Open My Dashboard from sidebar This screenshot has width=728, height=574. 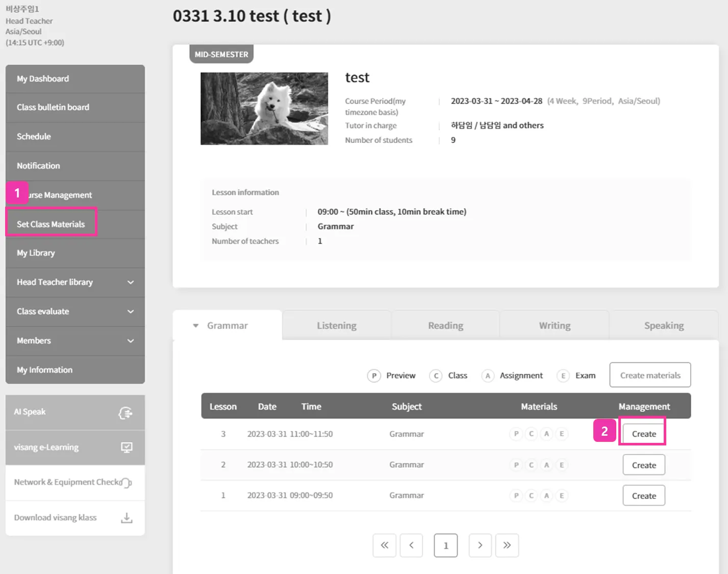[75, 79]
